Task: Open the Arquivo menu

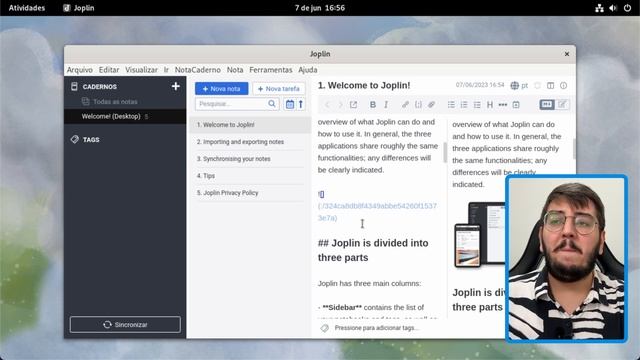Action: pos(80,70)
